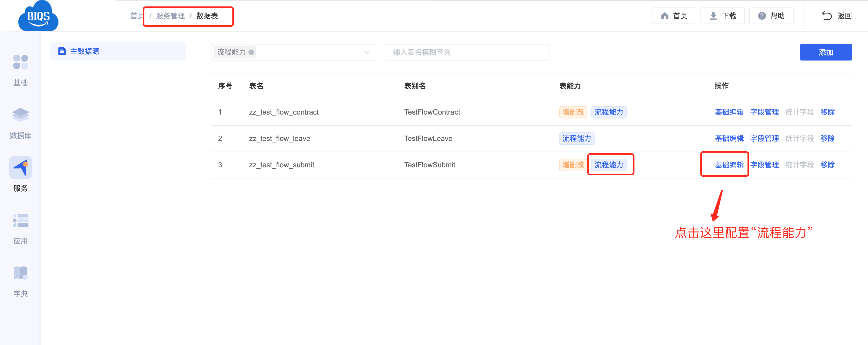Click 增删改 tag in zz_test_flow_submit row
This screenshot has height=345, width=868.
click(x=573, y=164)
